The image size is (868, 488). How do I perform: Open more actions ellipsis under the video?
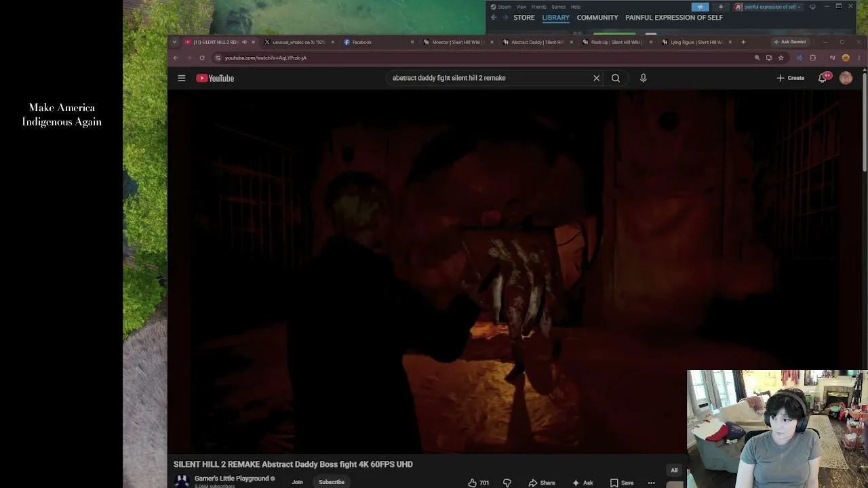pyautogui.click(x=651, y=483)
